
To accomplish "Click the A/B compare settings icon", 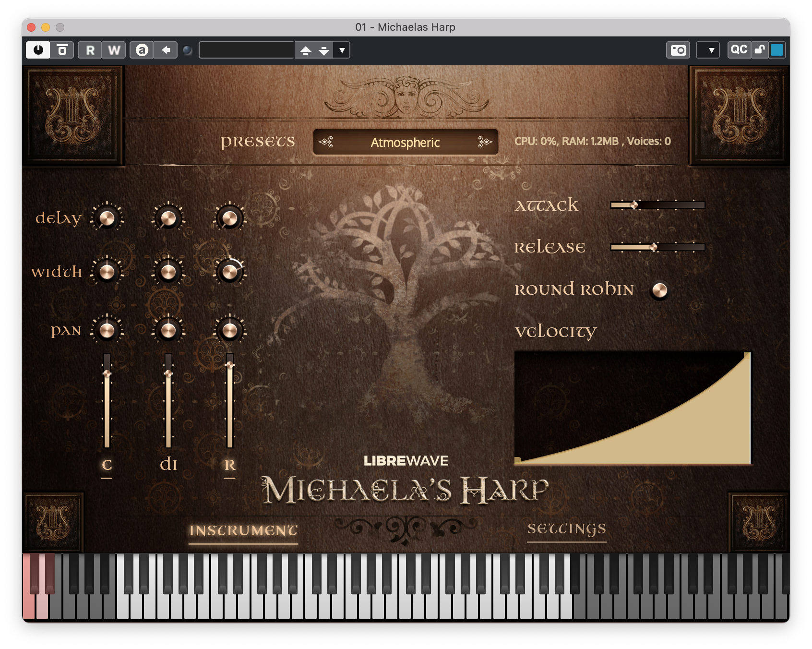I will tap(142, 50).
